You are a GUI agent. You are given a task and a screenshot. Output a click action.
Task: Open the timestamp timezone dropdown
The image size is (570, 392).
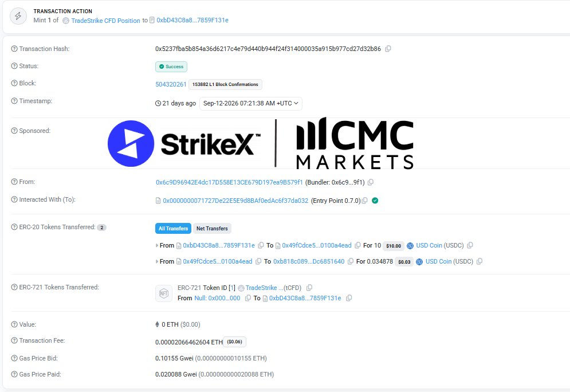(x=251, y=103)
